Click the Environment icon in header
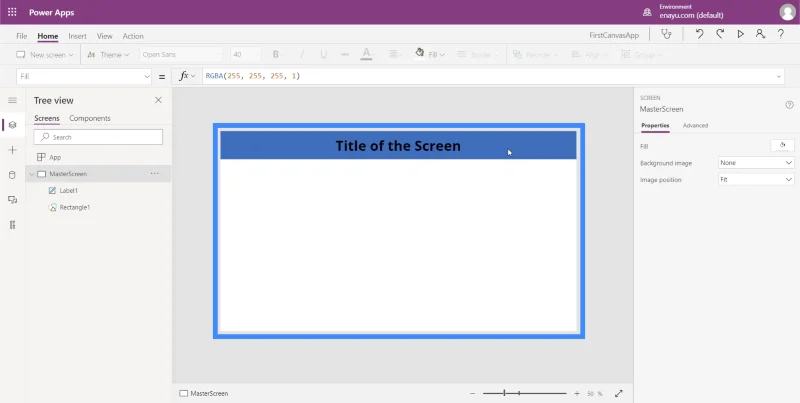The width and height of the screenshot is (800, 403). click(x=647, y=12)
